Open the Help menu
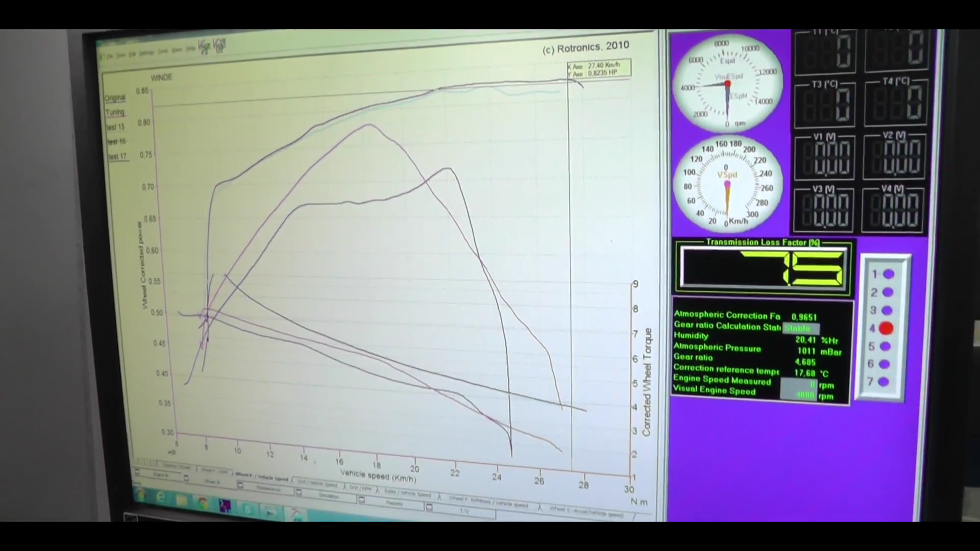 tap(190, 48)
